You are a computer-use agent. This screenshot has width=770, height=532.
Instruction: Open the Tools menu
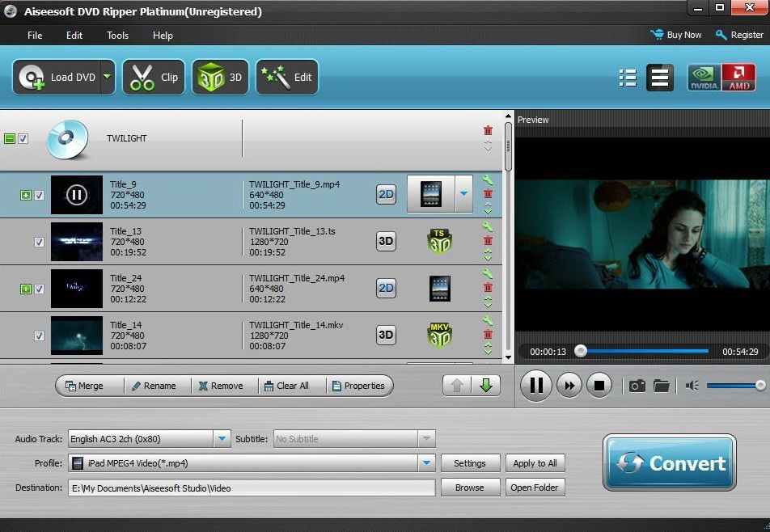117,36
